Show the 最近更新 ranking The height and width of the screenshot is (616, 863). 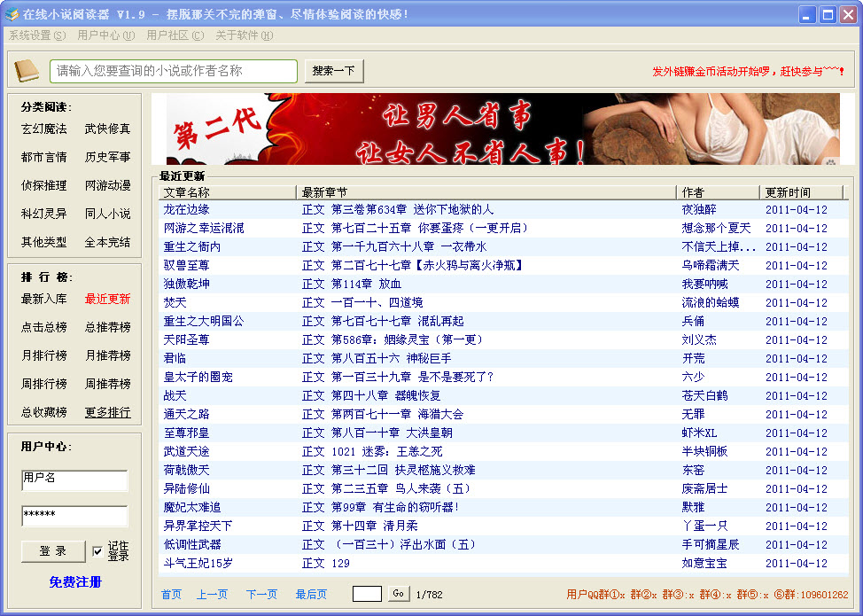(107, 299)
